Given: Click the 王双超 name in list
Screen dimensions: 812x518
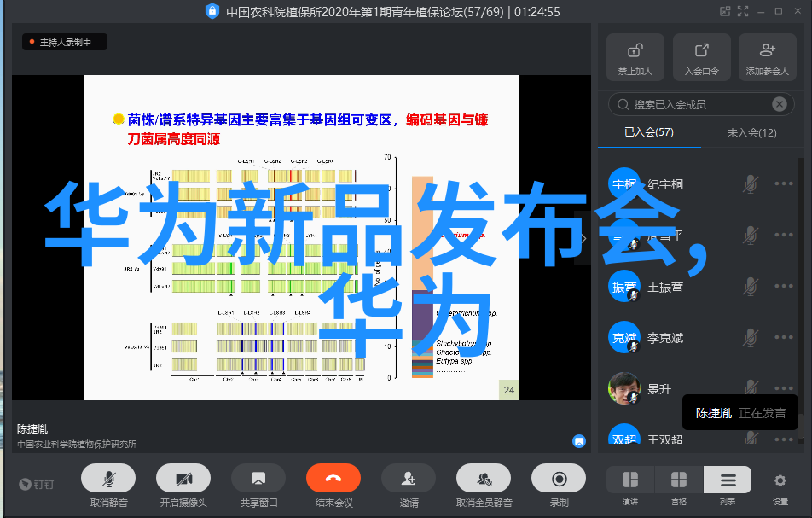Looking at the screenshot, I should (665, 439).
